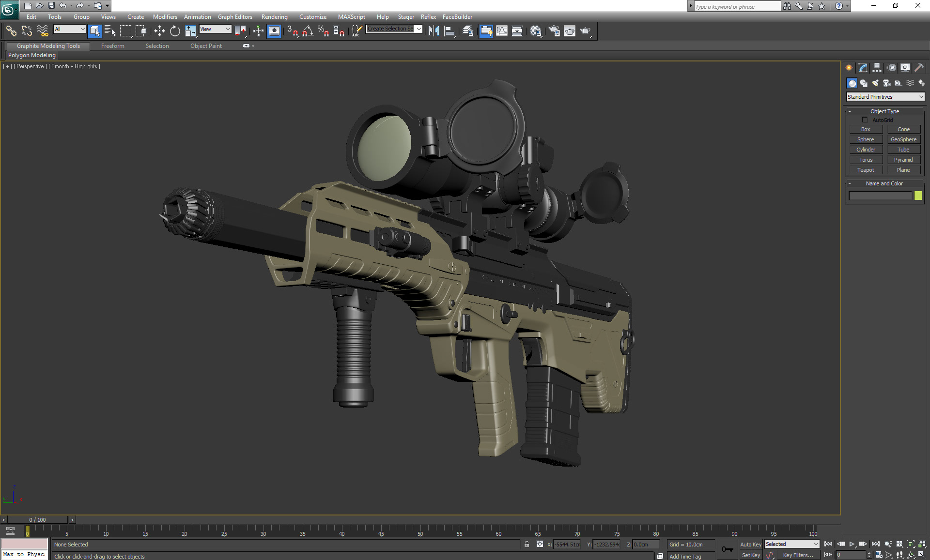Image resolution: width=930 pixels, height=560 pixels.
Task: Activate the Select and Rotate tool
Action: [x=175, y=30]
